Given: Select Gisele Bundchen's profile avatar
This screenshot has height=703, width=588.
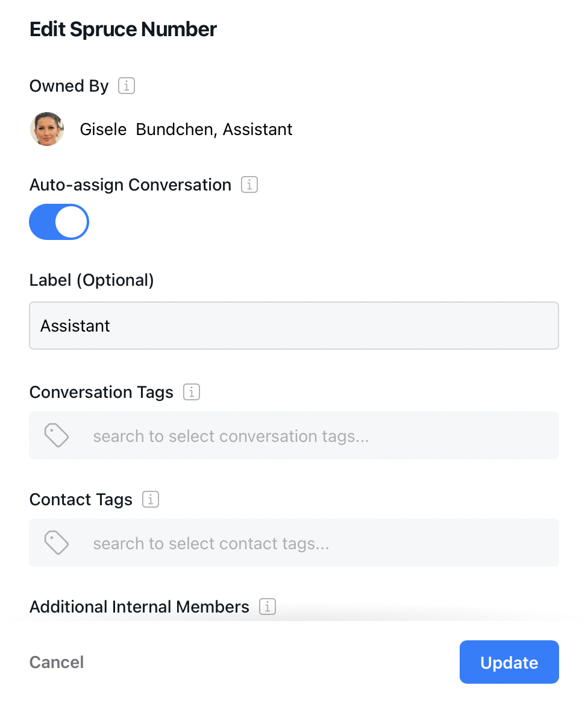Looking at the screenshot, I should (x=47, y=129).
